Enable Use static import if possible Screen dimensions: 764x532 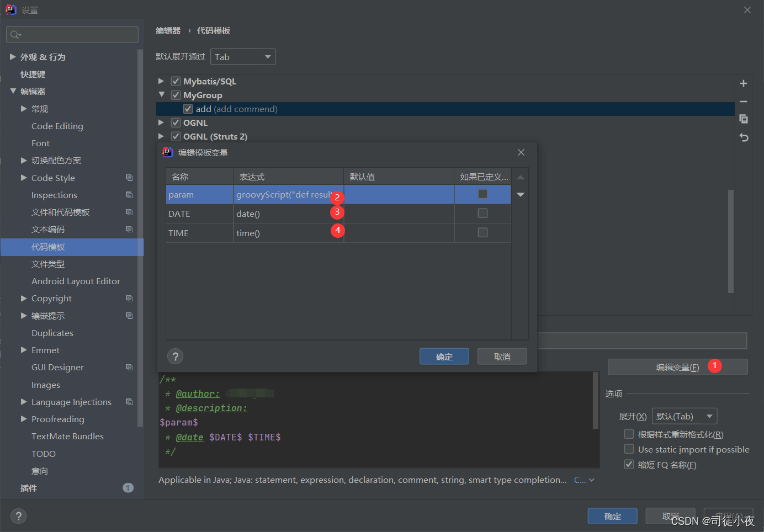coord(629,449)
